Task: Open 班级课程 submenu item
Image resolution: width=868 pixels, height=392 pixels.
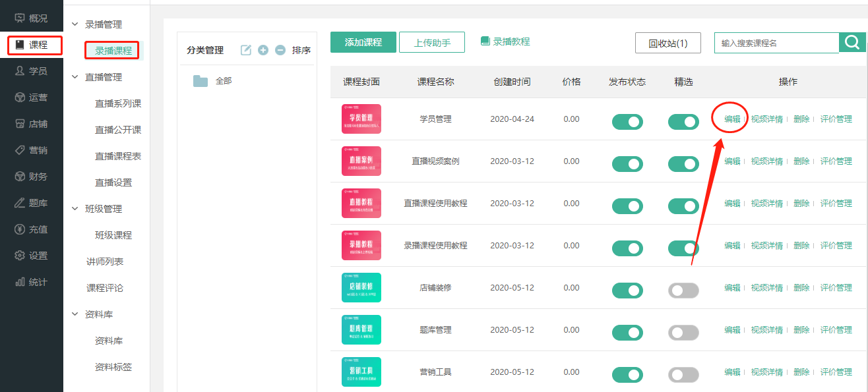Action: click(x=113, y=235)
